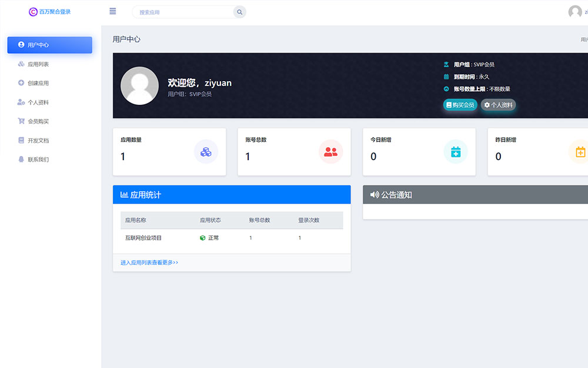Image resolution: width=588 pixels, height=368 pixels.
Task: Click the 个人资料 button in banner
Action: tap(498, 105)
